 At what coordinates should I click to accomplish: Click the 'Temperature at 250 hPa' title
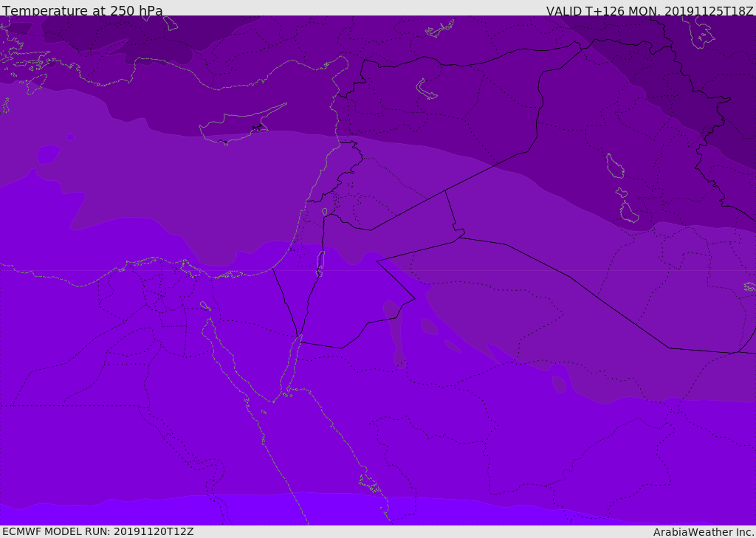(83, 10)
